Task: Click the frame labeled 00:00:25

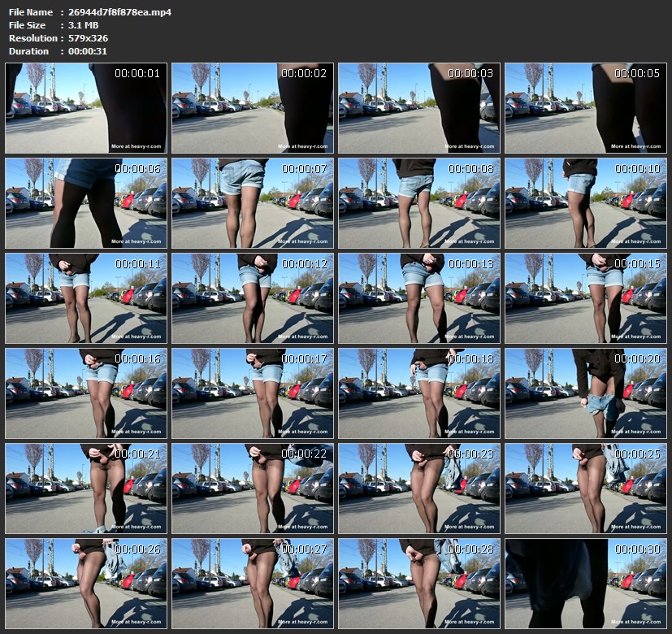Action: 586,489
